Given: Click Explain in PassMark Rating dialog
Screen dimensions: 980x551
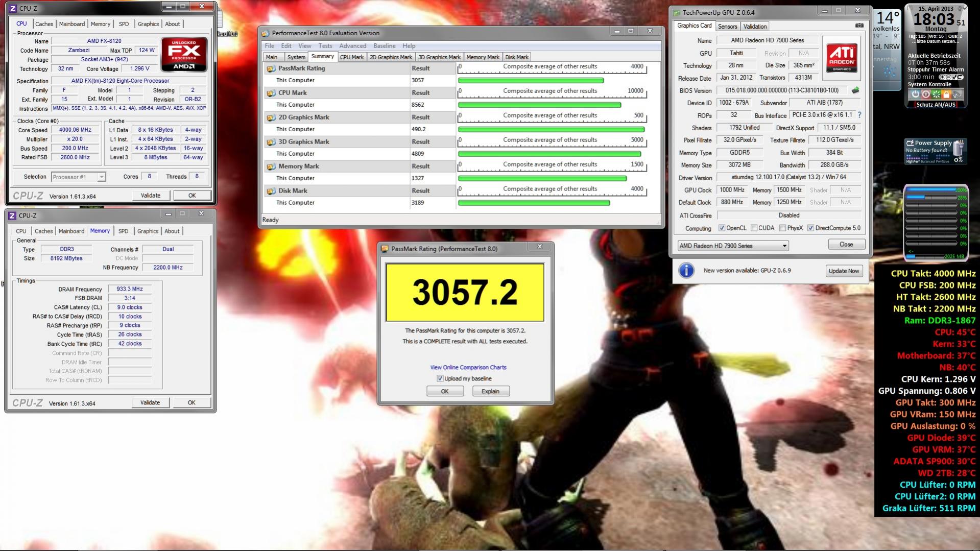Looking at the screenshot, I should click(x=490, y=391).
